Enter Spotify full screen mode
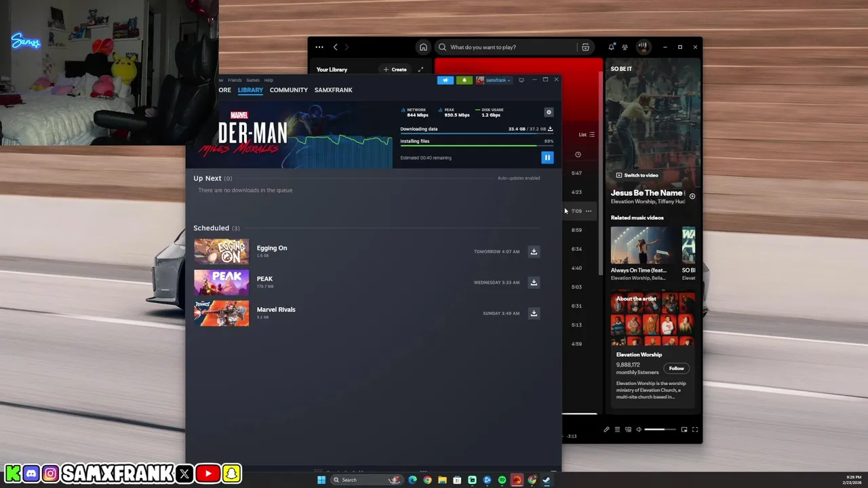 point(695,430)
